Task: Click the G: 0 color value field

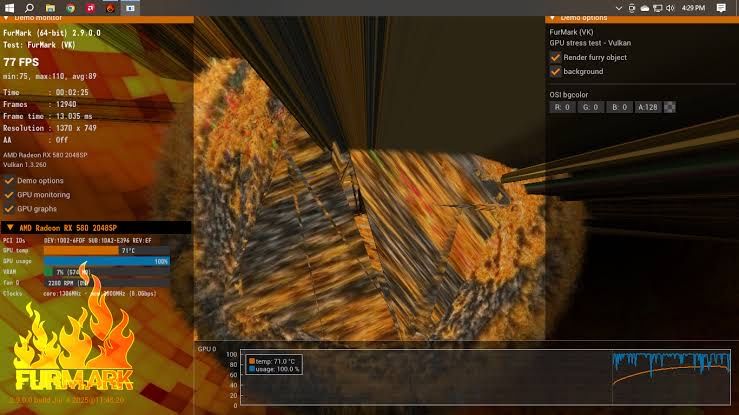Action: pos(591,107)
